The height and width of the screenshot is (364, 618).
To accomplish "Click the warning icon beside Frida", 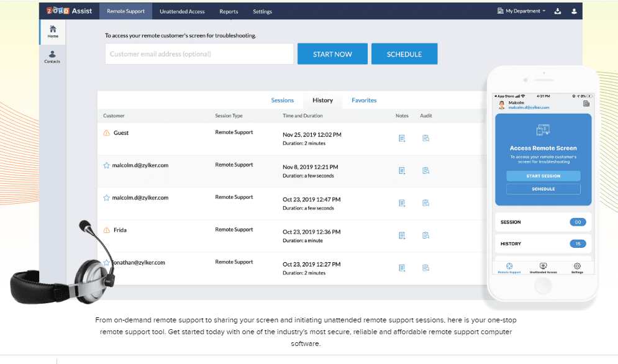I will [x=106, y=230].
